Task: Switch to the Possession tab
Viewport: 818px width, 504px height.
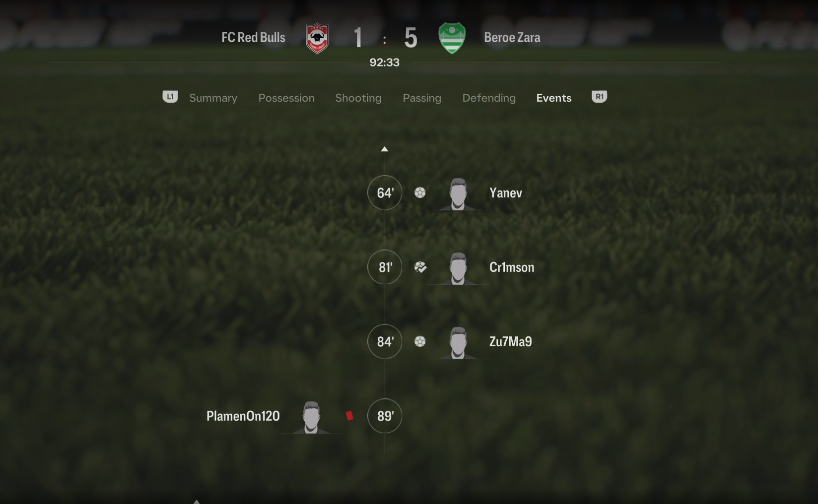Action: pyautogui.click(x=286, y=98)
